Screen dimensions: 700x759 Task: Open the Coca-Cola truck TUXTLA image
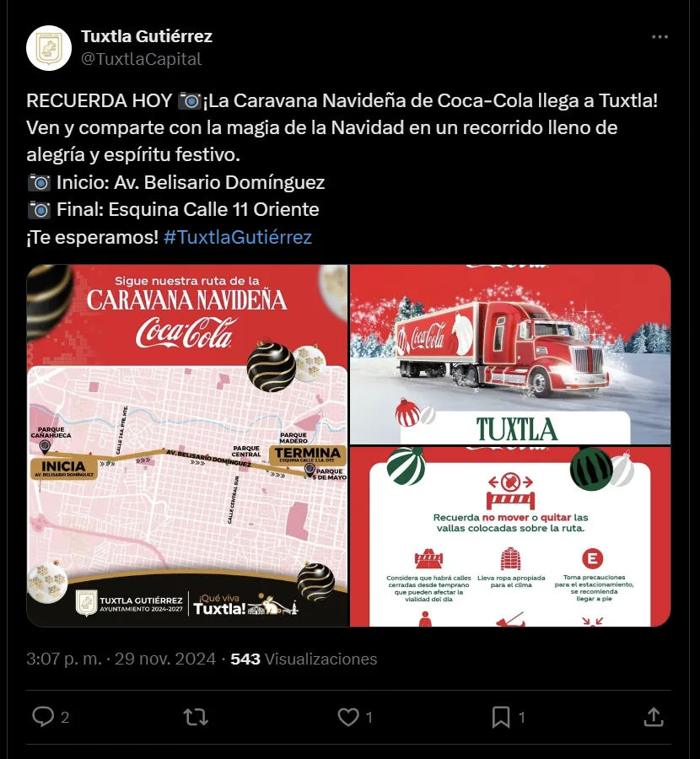(510, 354)
